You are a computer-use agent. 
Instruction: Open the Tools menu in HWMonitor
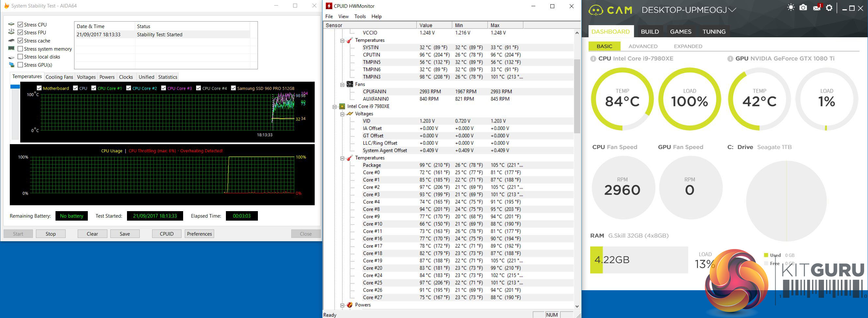pos(359,17)
